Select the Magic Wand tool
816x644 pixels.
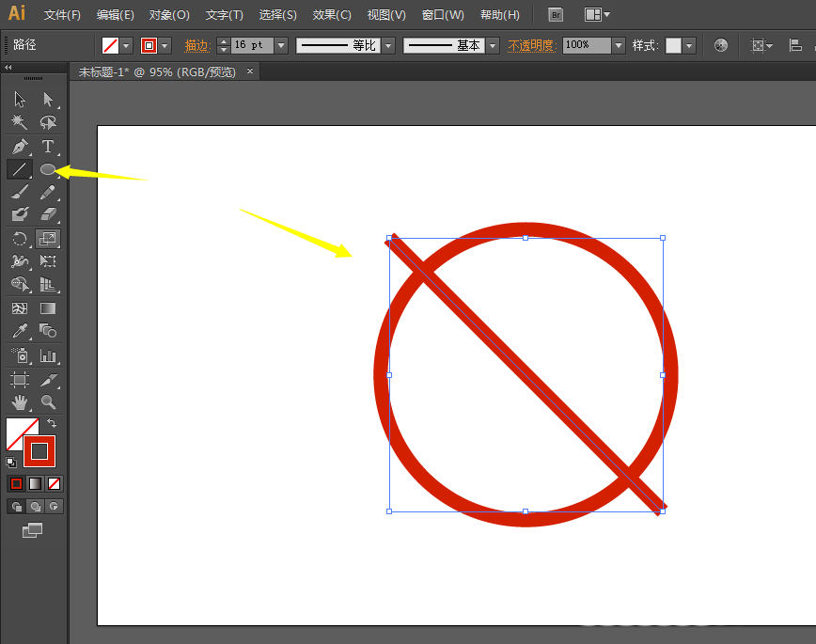pyautogui.click(x=19, y=122)
